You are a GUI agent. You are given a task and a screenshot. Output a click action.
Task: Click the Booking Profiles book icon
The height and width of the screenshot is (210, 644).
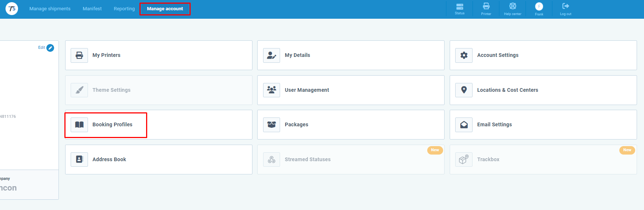click(x=79, y=125)
